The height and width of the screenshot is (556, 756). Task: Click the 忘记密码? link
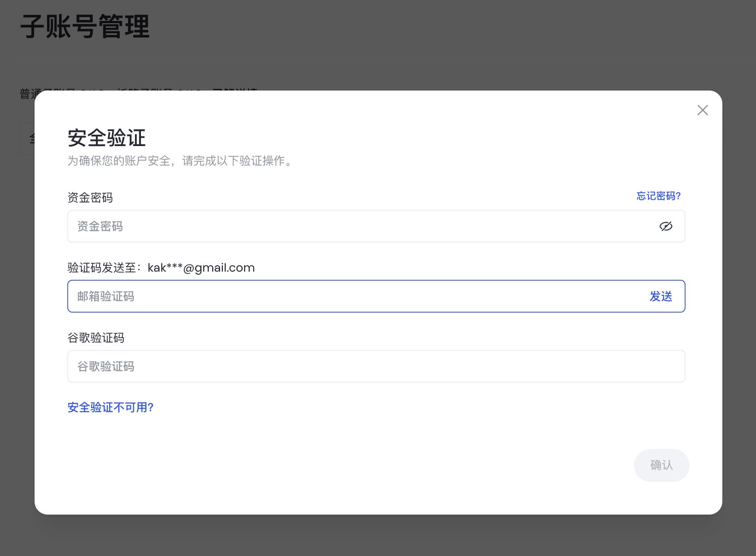[658, 196]
